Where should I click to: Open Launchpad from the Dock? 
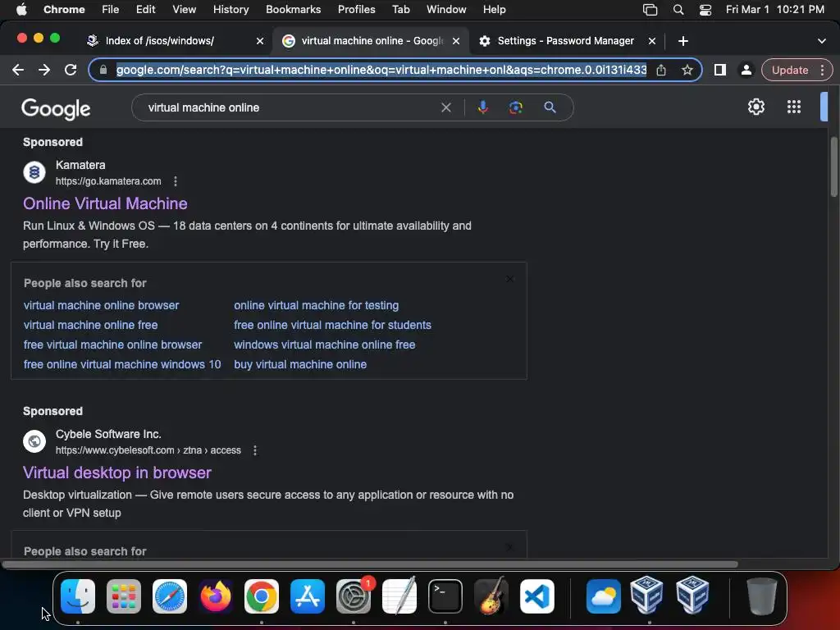124,596
